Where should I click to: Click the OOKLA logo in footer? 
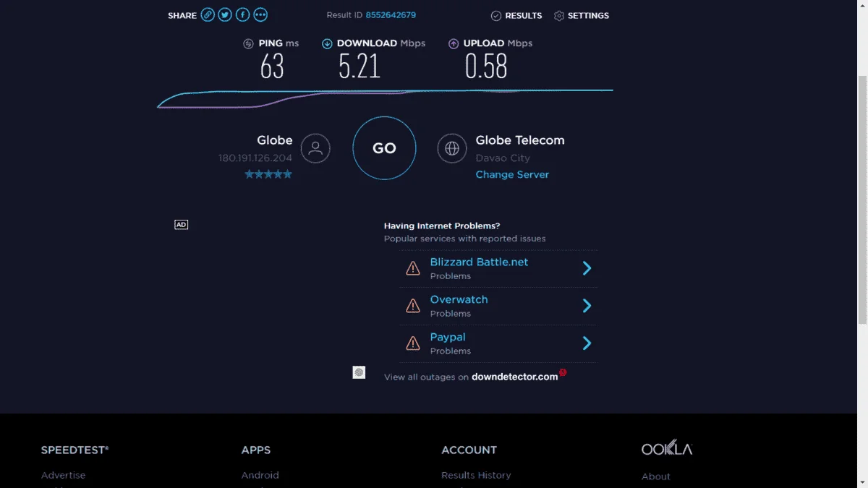pos(667,448)
